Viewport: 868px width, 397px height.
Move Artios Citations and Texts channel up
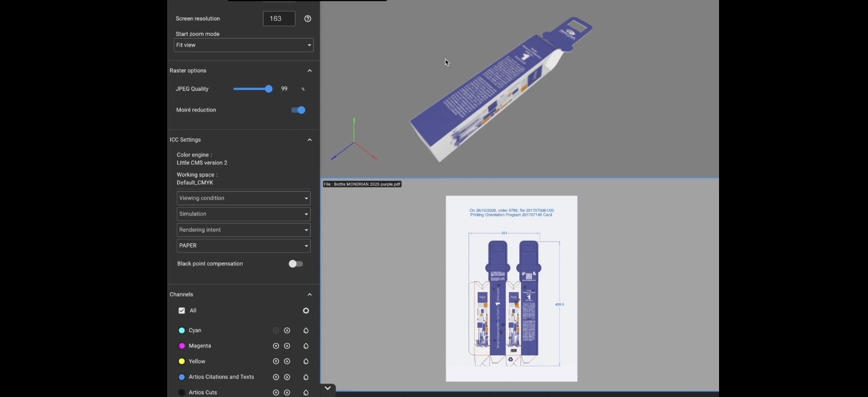pyautogui.click(x=276, y=377)
